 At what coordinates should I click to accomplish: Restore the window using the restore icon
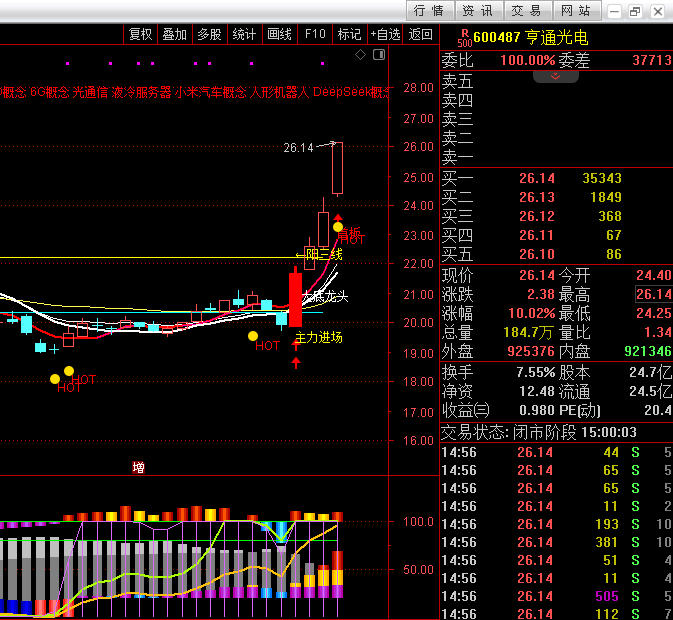[x=635, y=11]
